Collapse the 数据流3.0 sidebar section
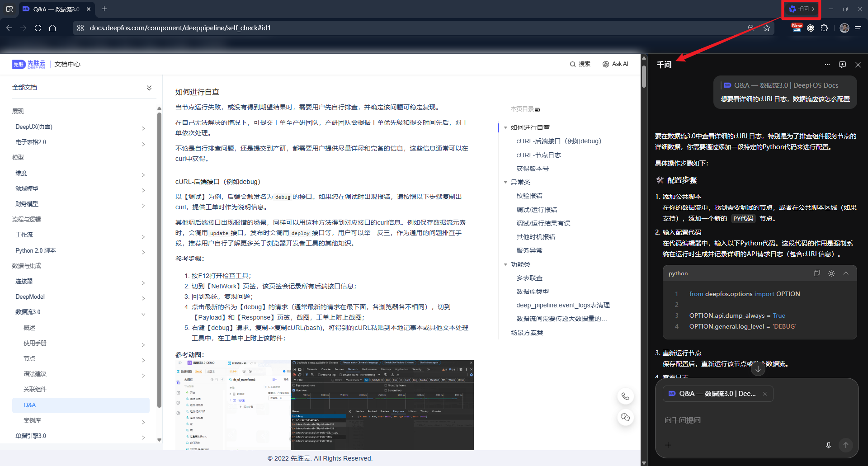Screen dimensions: 868x466 coord(143,314)
